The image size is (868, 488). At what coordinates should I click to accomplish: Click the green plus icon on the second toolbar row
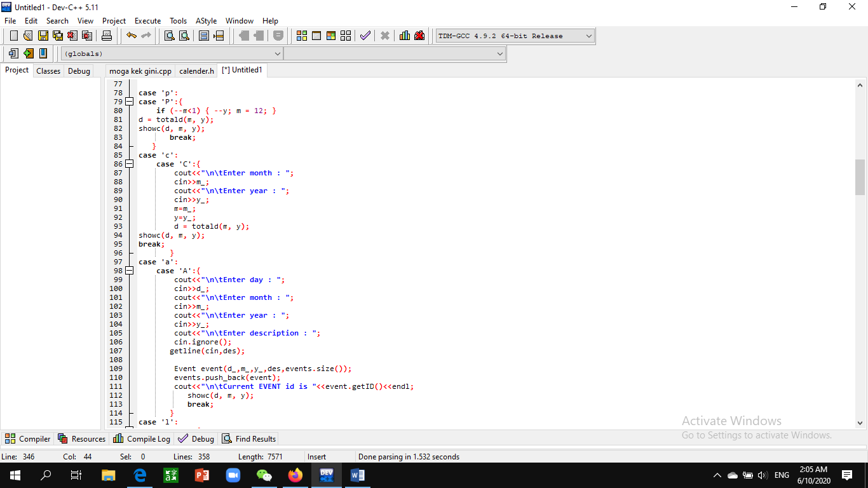point(29,53)
